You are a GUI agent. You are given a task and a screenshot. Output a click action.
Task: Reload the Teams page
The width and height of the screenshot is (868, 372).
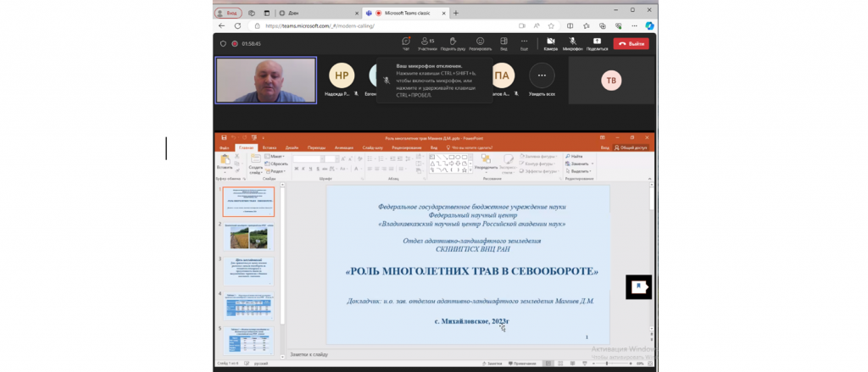click(x=238, y=26)
